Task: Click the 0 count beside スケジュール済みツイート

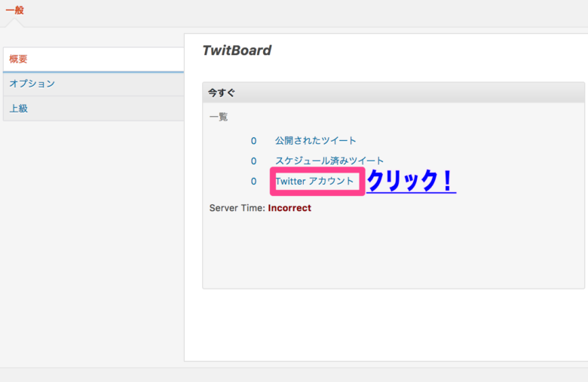Action: [253, 161]
